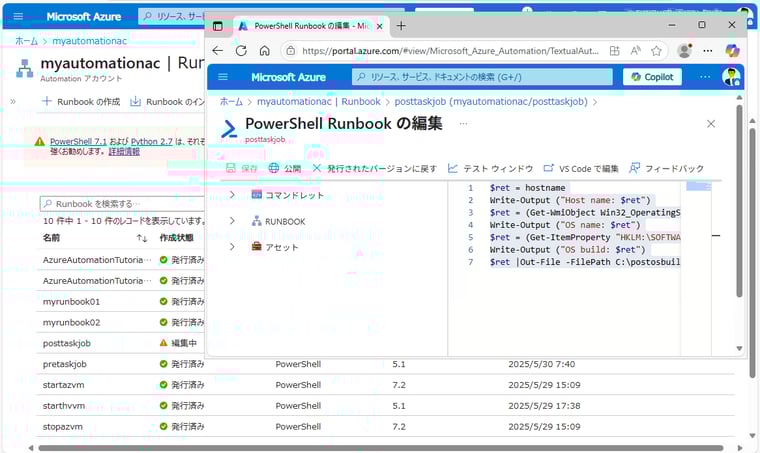Click the posttaskjob breadcrumb link
The height and width of the screenshot is (453, 760).
click(x=491, y=102)
